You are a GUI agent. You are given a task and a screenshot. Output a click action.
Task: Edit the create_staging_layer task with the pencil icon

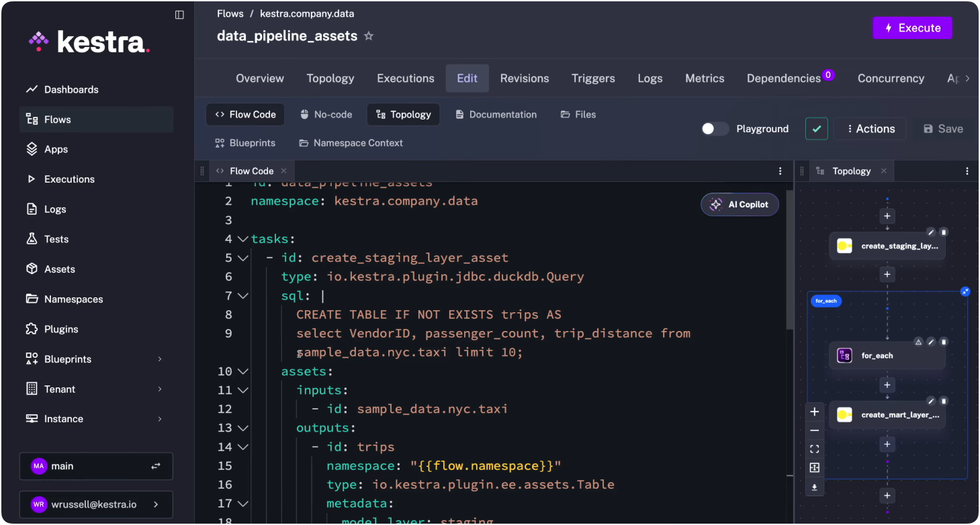931,232
